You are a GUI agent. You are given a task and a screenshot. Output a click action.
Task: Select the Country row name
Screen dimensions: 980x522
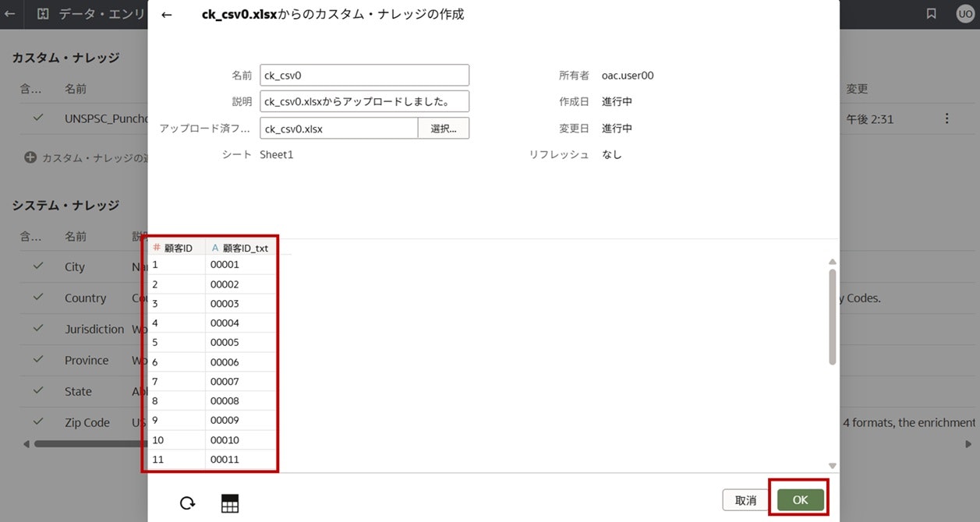[85, 298]
